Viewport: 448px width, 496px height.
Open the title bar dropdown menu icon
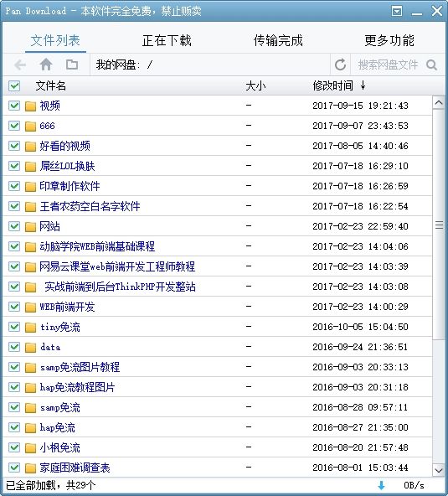397,11
